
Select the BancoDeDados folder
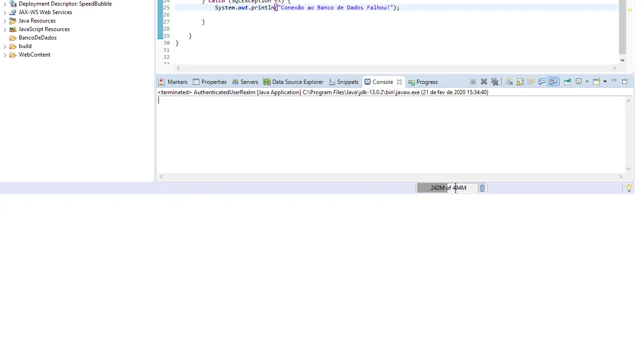37,38
